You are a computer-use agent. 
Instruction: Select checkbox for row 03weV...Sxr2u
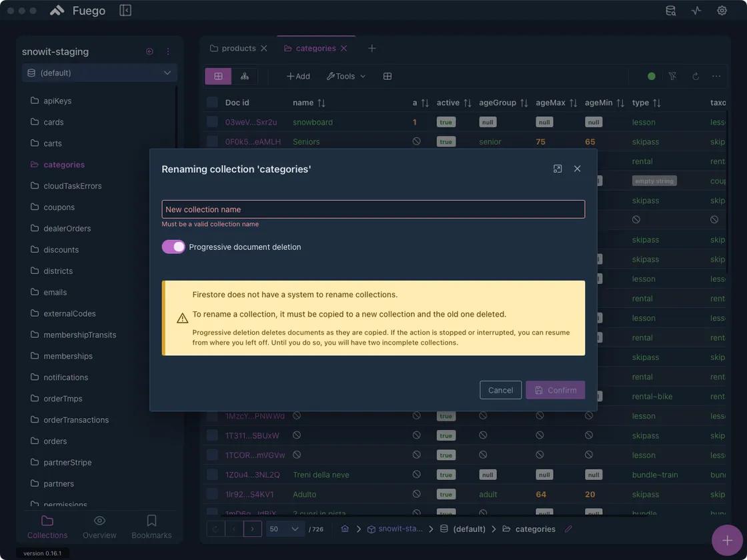pyautogui.click(x=212, y=122)
